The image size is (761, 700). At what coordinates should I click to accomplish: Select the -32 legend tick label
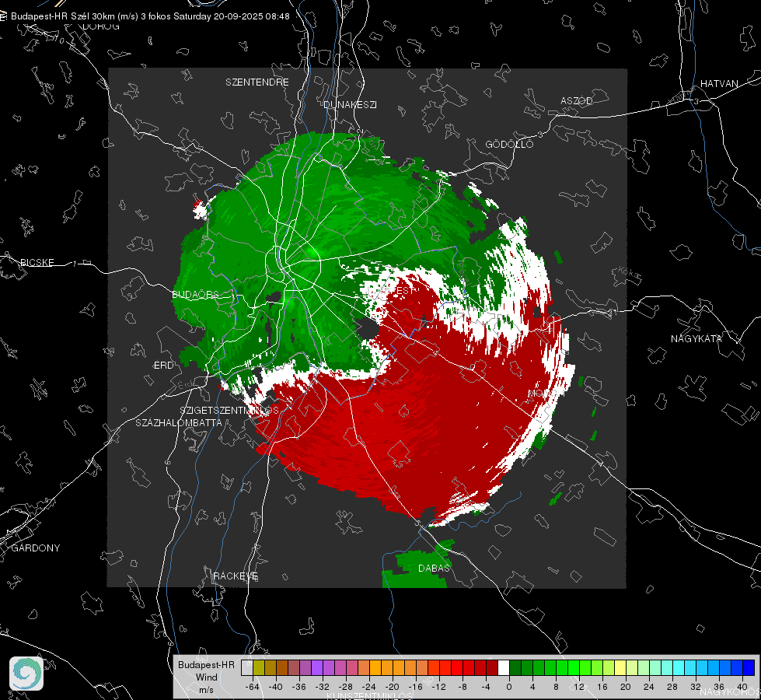[323, 687]
